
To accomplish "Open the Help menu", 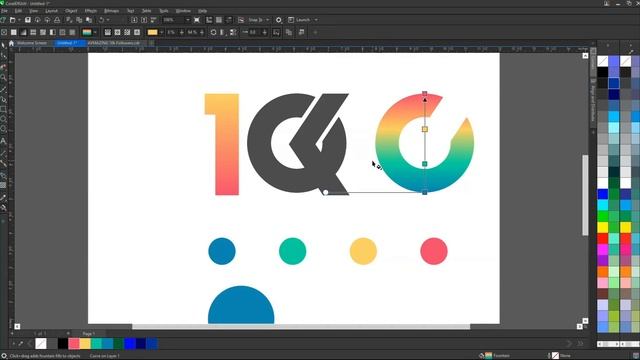I will click(x=202, y=11).
